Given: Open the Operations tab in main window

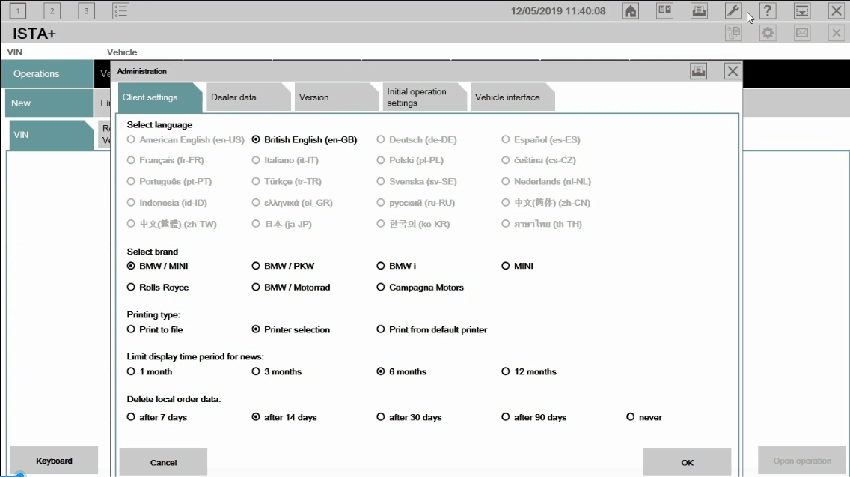Looking at the screenshot, I should point(47,74).
